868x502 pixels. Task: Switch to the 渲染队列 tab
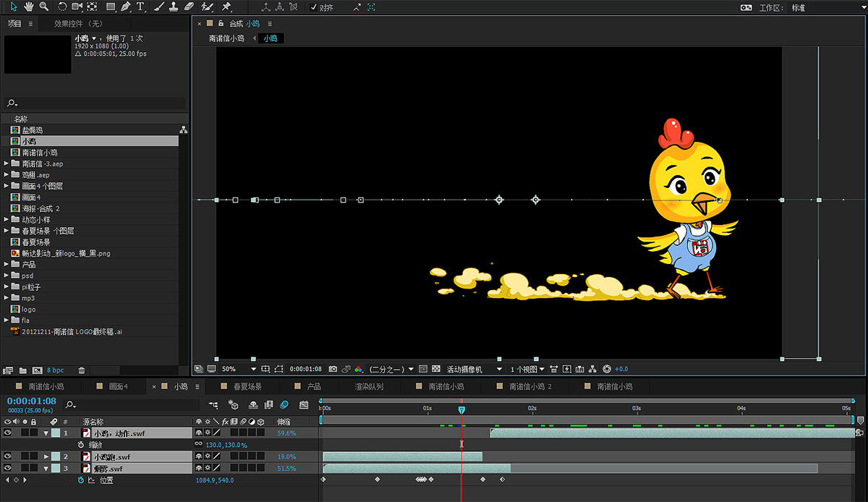[369, 387]
